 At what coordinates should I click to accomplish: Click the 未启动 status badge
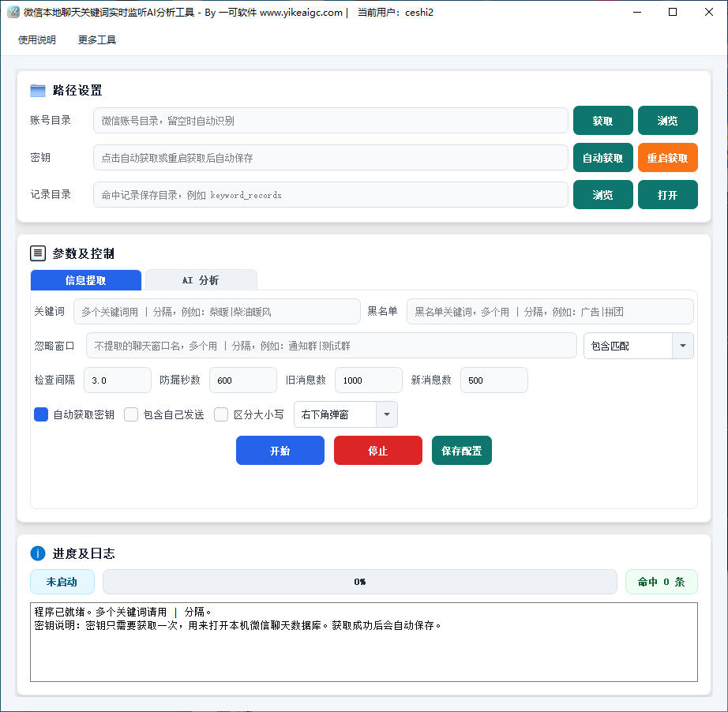point(62,582)
